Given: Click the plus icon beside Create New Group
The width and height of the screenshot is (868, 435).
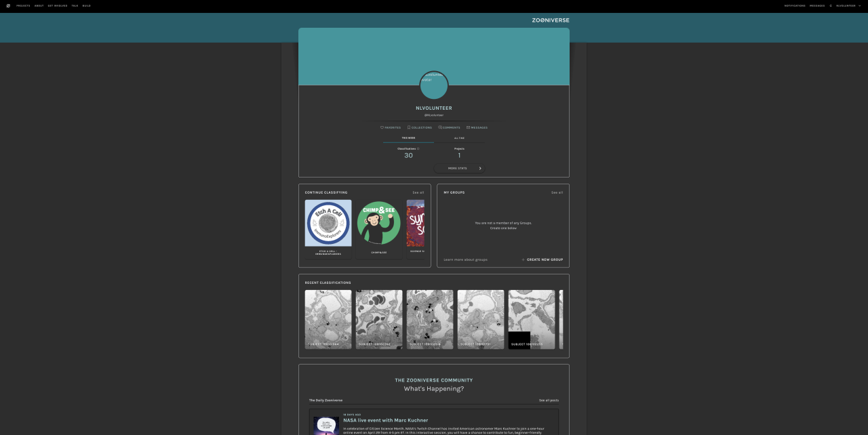Looking at the screenshot, I should pyautogui.click(x=523, y=260).
